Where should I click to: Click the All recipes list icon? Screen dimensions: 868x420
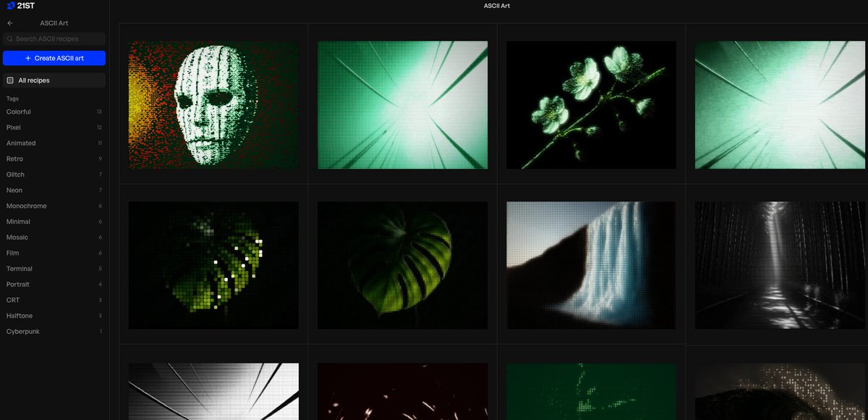(x=10, y=80)
